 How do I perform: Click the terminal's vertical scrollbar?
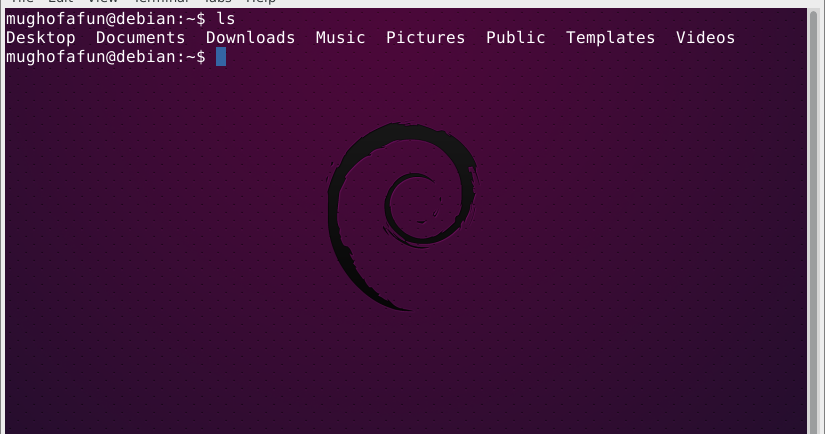point(814,221)
